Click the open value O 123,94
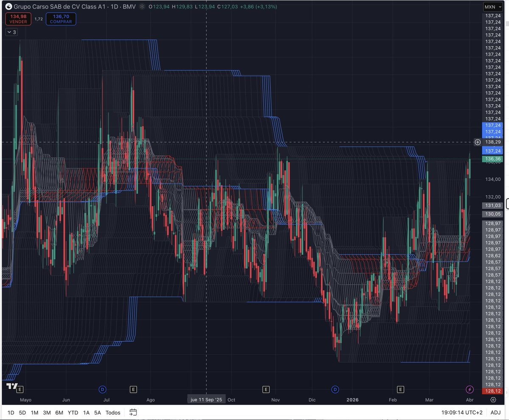This screenshot has width=509, height=420. 159,7
